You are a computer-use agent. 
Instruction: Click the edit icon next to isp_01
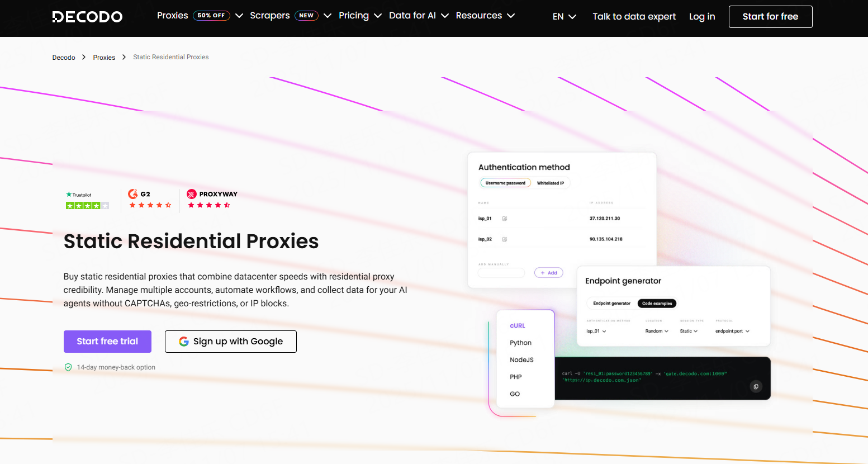tap(505, 219)
